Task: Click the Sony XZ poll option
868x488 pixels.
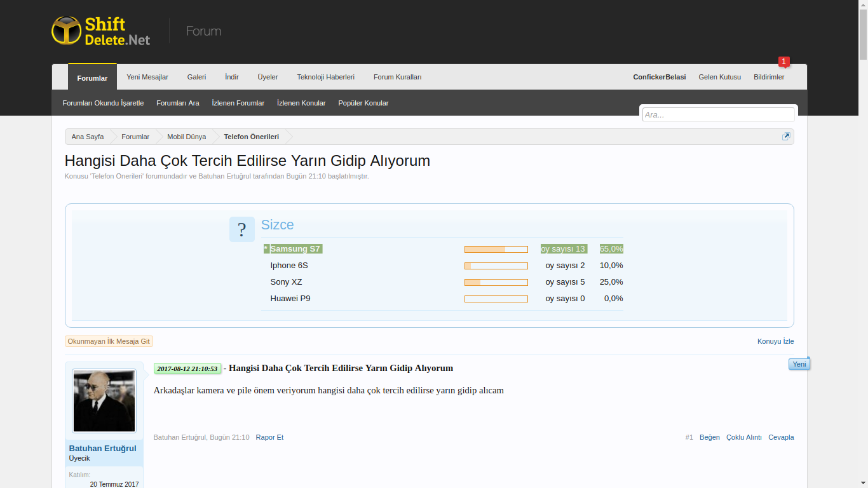Action: tap(286, 282)
